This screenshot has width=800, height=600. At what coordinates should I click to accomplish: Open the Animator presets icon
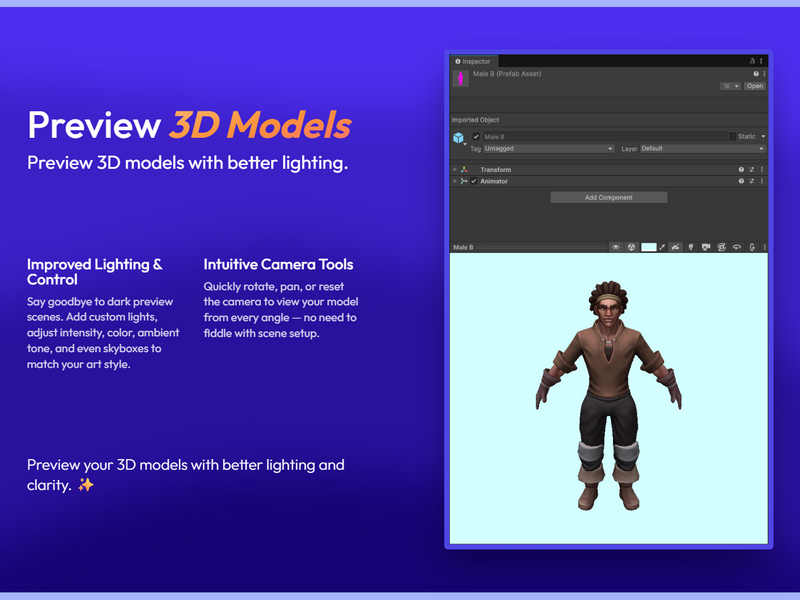pyautogui.click(x=752, y=181)
